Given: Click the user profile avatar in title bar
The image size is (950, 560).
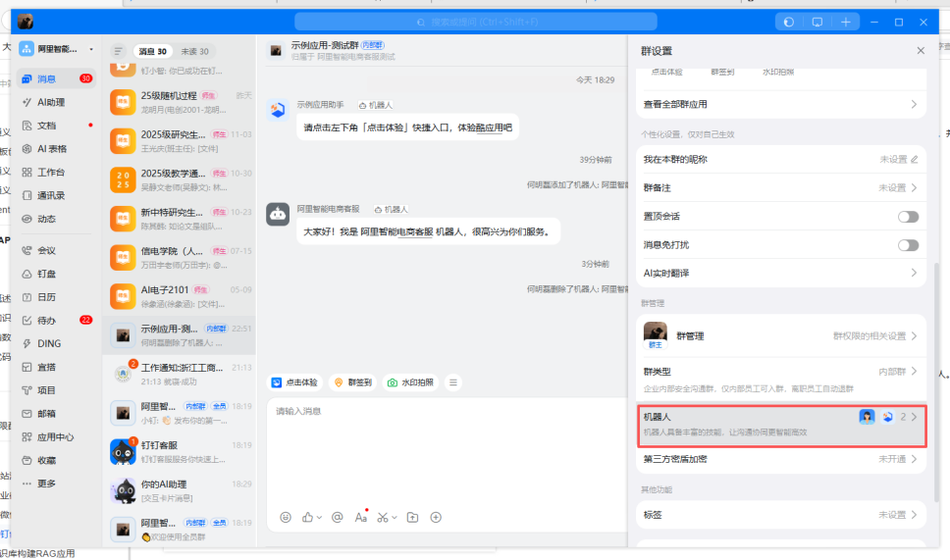Looking at the screenshot, I should coord(26,22).
